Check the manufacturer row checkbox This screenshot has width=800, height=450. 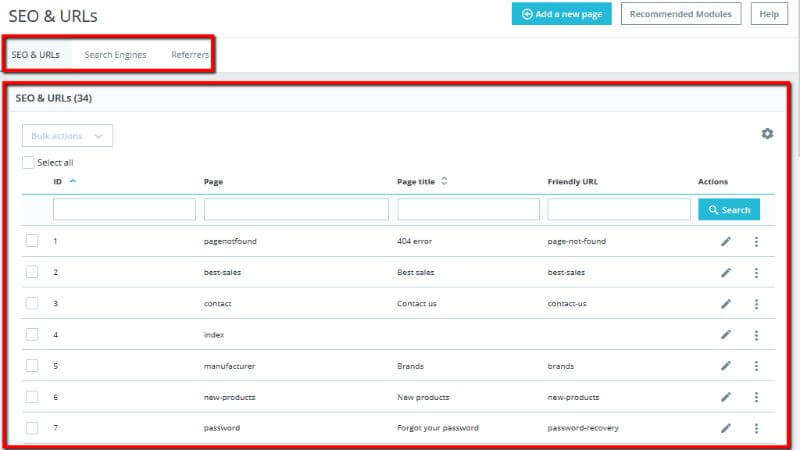click(32, 365)
